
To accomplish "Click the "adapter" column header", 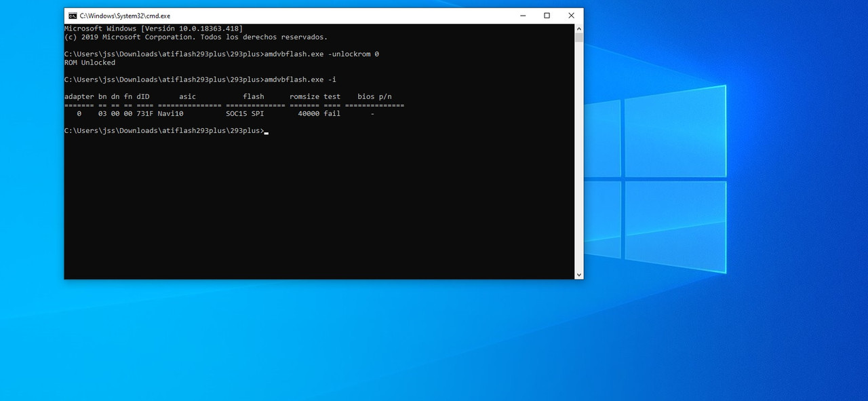I will click(x=79, y=96).
